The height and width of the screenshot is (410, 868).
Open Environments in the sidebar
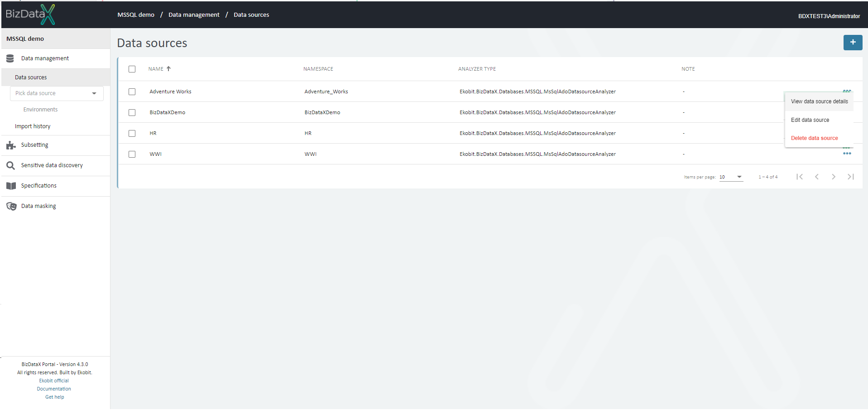(x=40, y=110)
